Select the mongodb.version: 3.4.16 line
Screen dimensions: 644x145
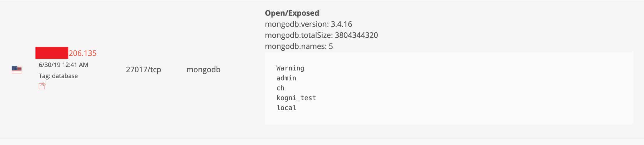[308, 24]
